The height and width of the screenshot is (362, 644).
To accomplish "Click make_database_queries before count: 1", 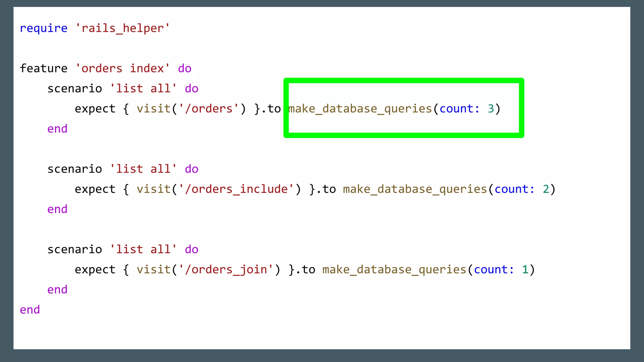I will [394, 270].
